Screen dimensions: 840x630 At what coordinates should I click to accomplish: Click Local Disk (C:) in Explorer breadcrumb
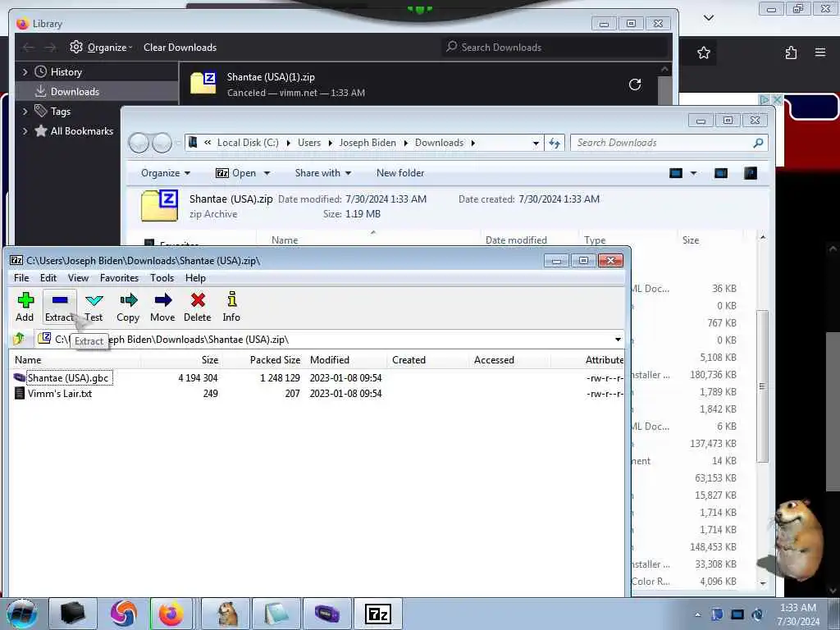(248, 143)
